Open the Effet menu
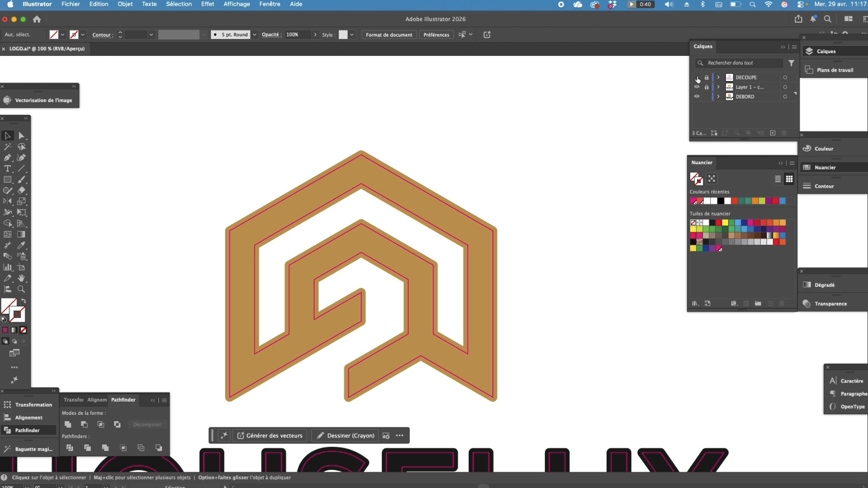868x488 pixels. click(207, 4)
